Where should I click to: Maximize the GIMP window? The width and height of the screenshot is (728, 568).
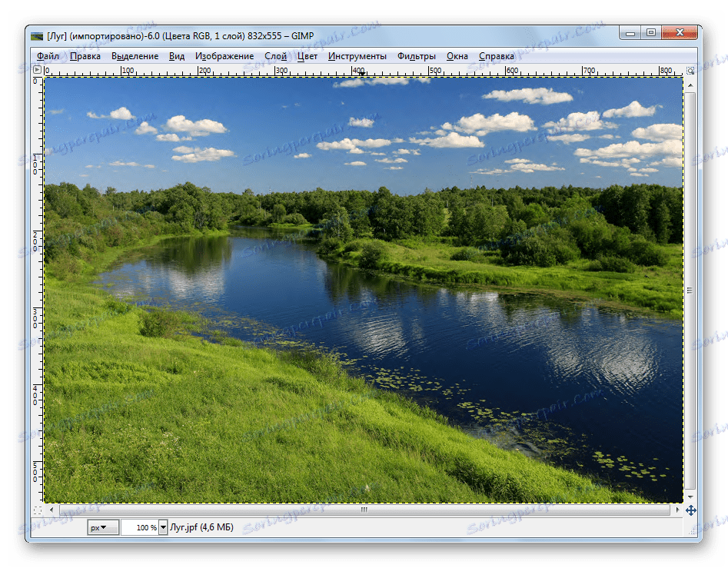[651, 33]
